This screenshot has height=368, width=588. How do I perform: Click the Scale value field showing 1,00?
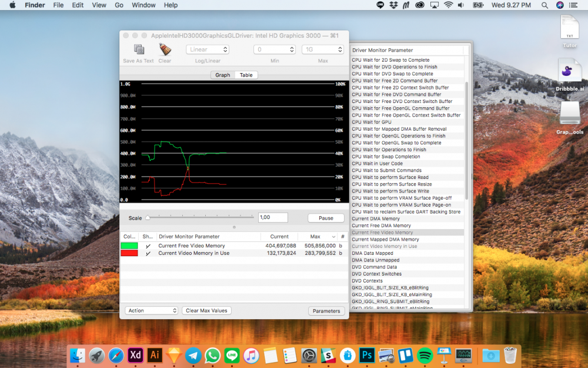(x=273, y=217)
